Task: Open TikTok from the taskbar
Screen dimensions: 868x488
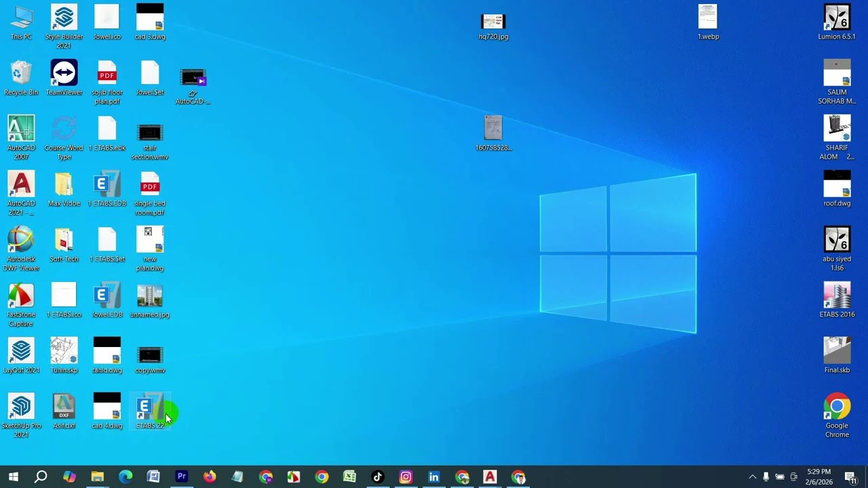Action: point(378,477)
